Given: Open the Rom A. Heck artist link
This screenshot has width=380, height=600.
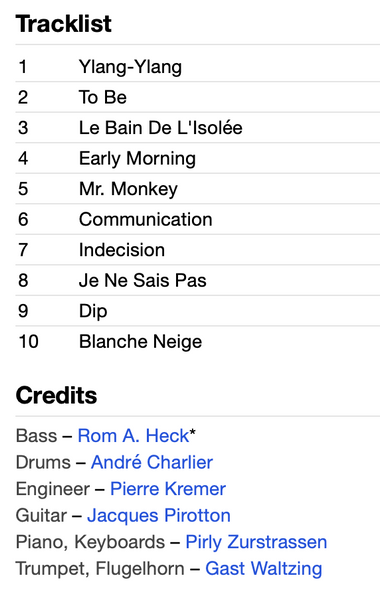Looking at the screenshot, I should click(133, 436).
